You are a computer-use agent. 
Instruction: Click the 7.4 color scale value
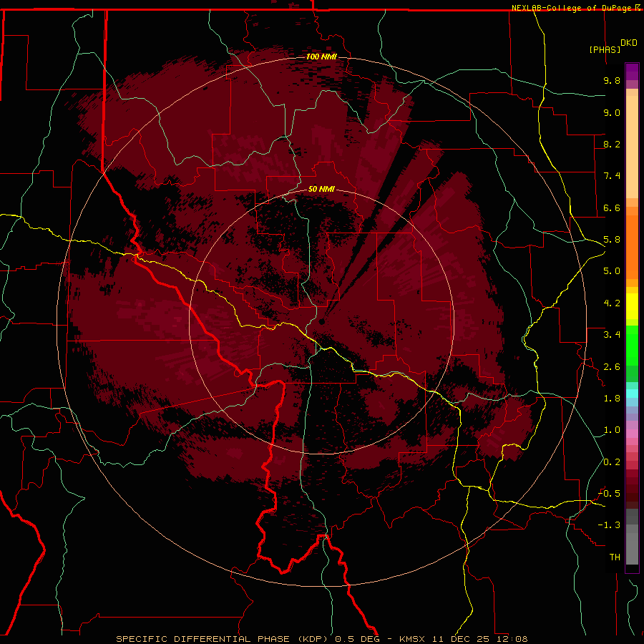point(612,176)
